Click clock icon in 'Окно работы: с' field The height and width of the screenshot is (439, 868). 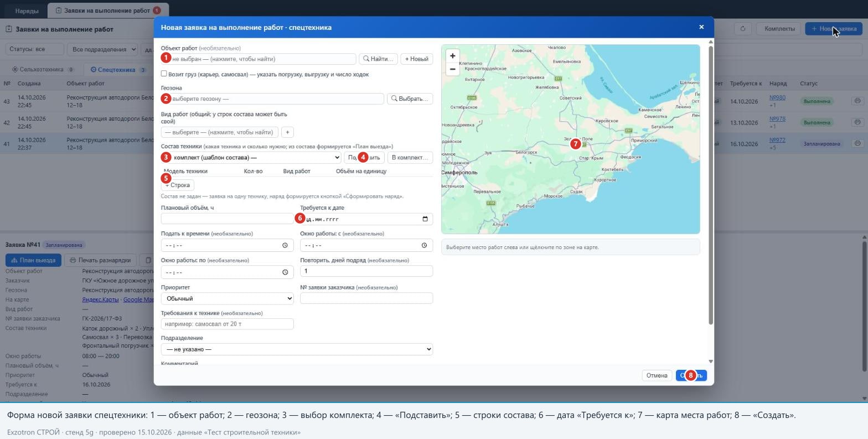(x=424, y=245)
